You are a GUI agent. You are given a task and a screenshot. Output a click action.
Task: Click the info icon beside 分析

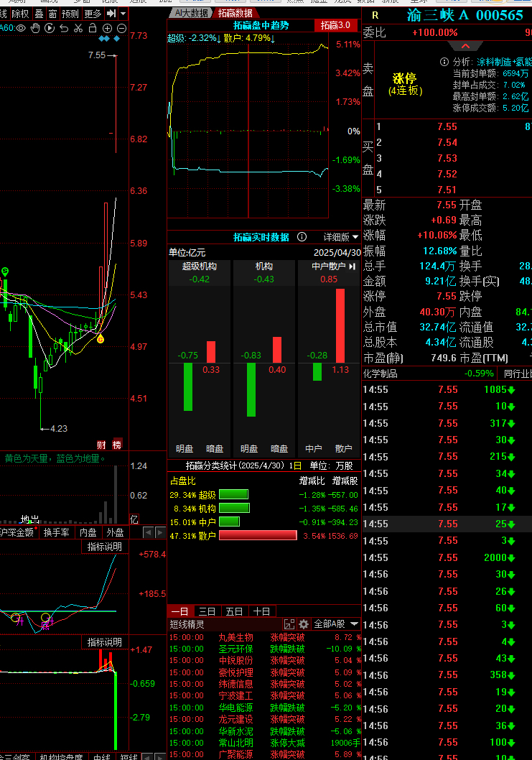[444, 62]
